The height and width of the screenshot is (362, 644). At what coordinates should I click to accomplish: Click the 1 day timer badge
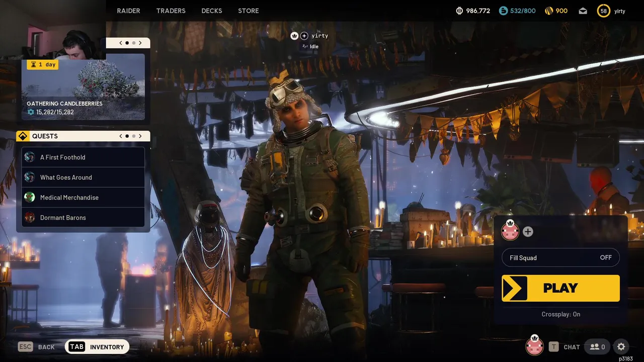point(43,64)
